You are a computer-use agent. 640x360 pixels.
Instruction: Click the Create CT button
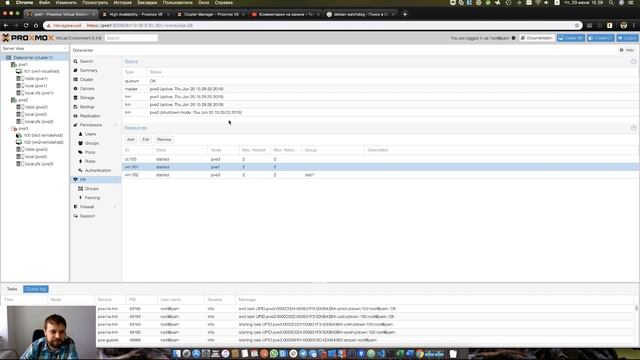pyautogui.click(x=601, y=38)
